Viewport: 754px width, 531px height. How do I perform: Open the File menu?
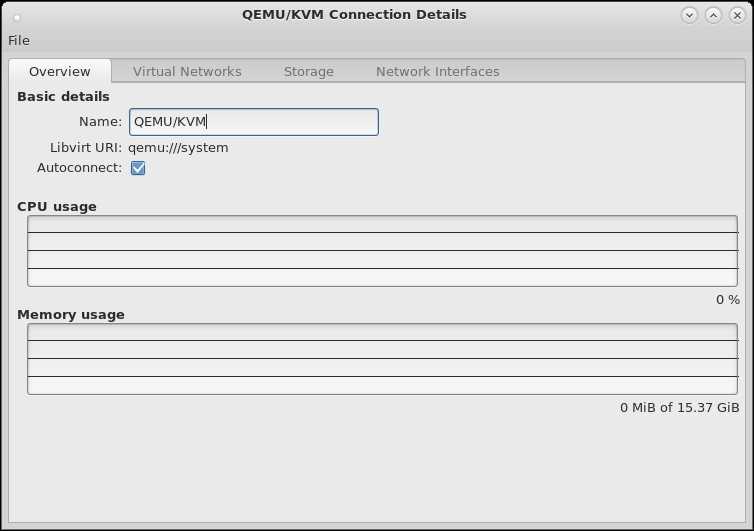pos(19,40)
